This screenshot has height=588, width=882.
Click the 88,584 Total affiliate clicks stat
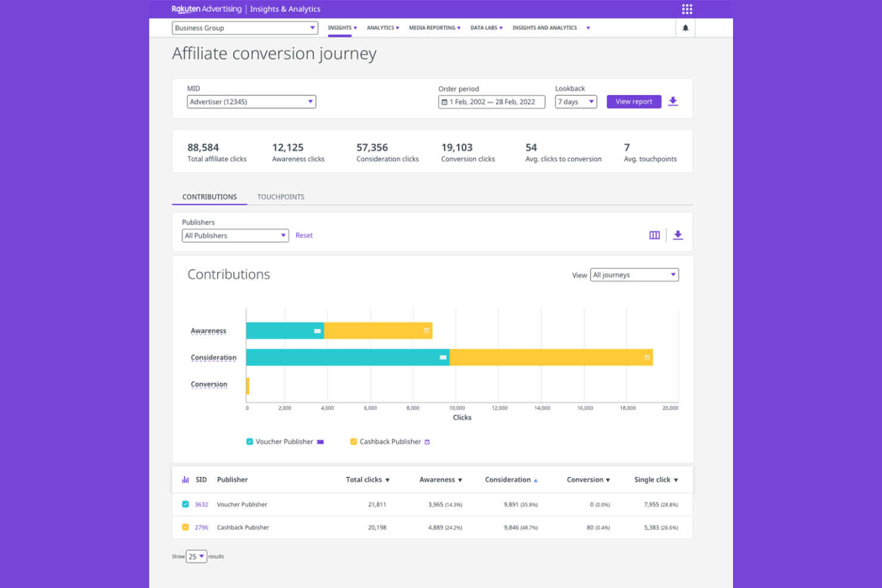[x=217, y=152]
